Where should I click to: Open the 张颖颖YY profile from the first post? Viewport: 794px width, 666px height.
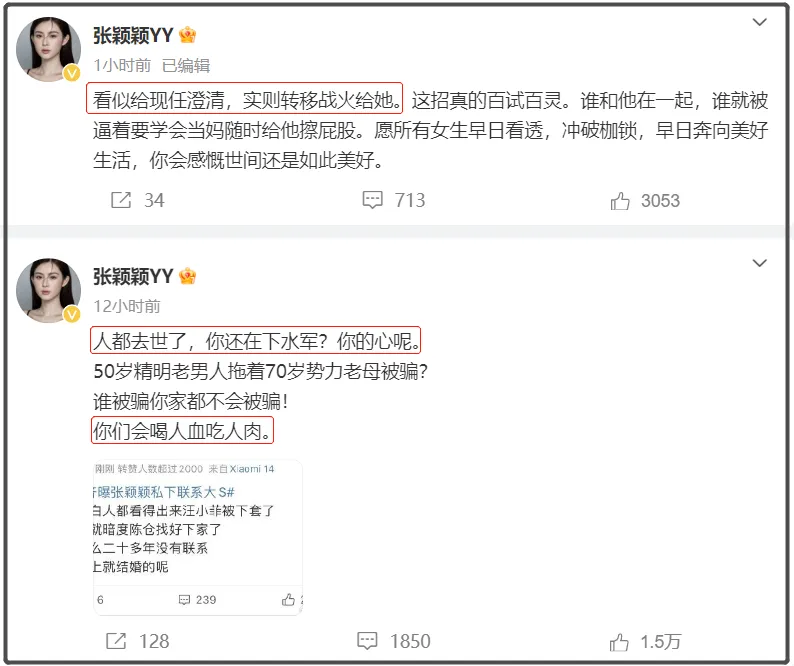point(133,35)
